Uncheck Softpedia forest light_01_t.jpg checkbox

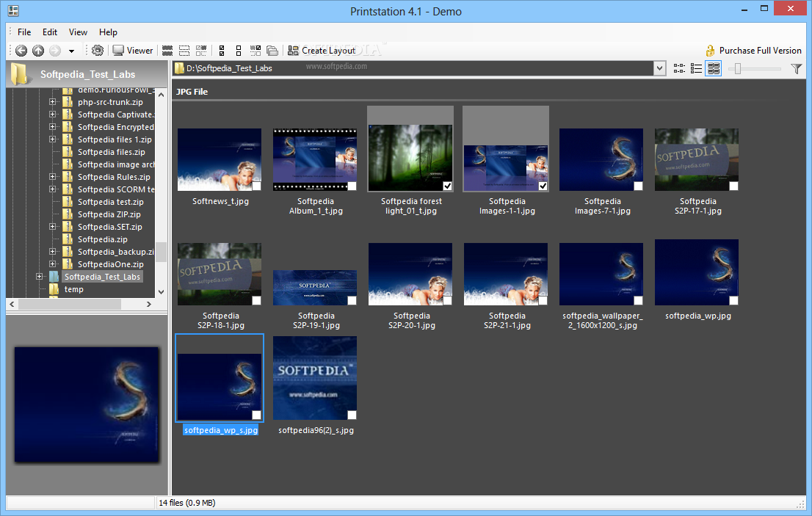click(x=447, y=186)
